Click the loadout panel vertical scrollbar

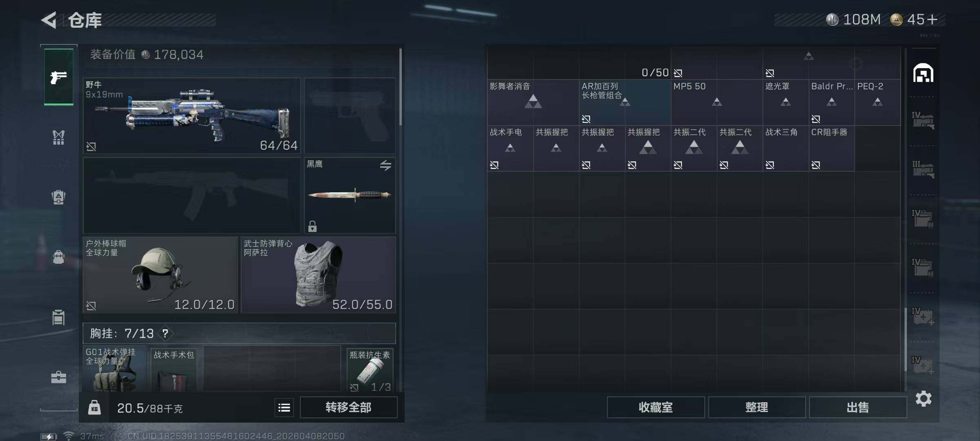point(401,87)
